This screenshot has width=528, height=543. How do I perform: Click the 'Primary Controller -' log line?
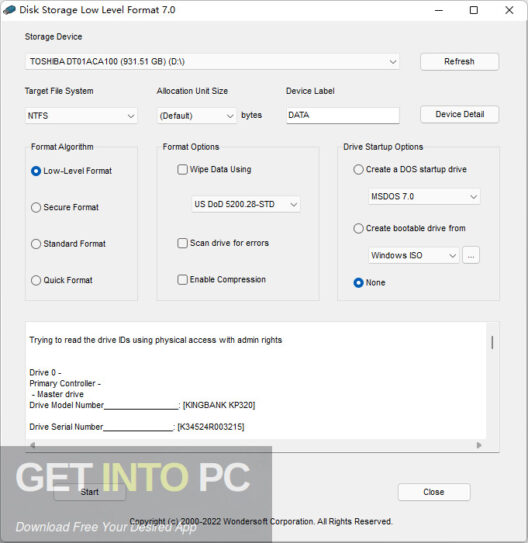click(65, 383)
